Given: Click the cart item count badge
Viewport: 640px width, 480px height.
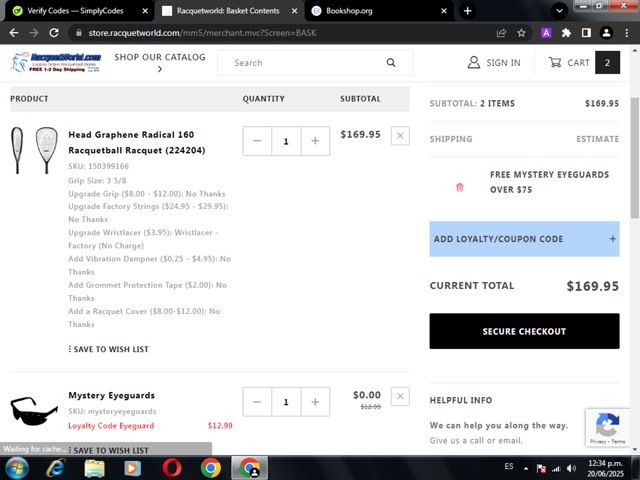Looking at the screenshot, I should point(607,63).
